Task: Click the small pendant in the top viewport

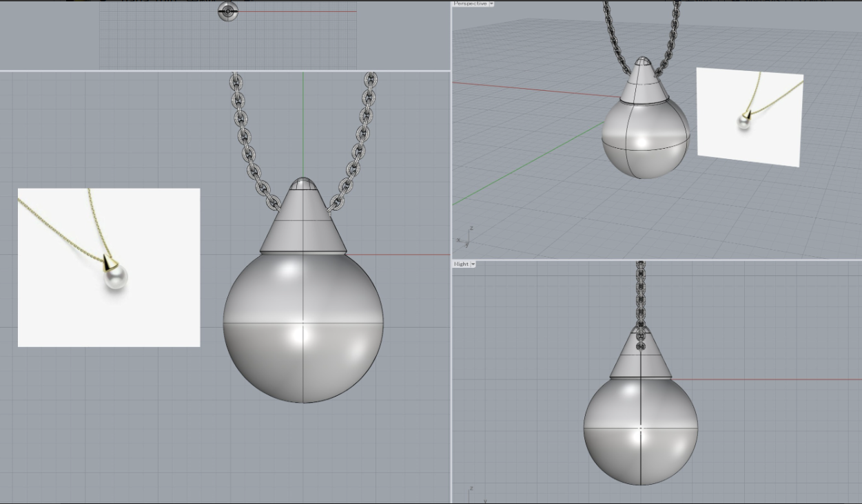Action: point(228,11)
